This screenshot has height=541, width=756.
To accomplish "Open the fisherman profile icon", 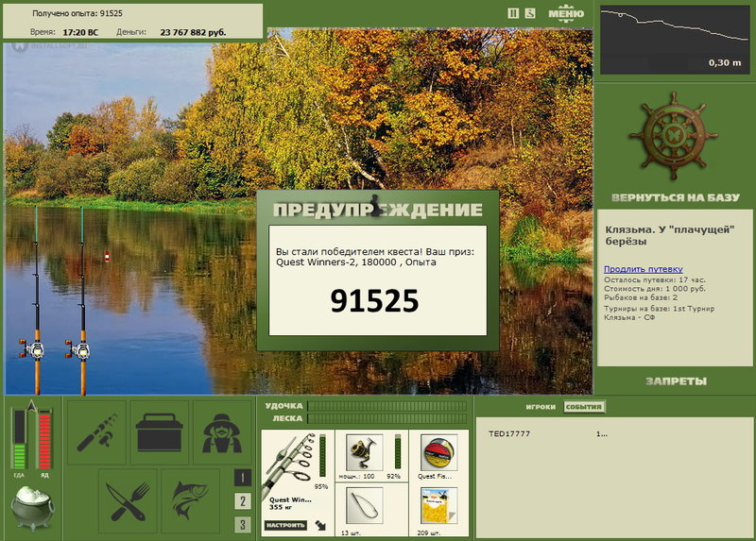I will tap(222, 432).
